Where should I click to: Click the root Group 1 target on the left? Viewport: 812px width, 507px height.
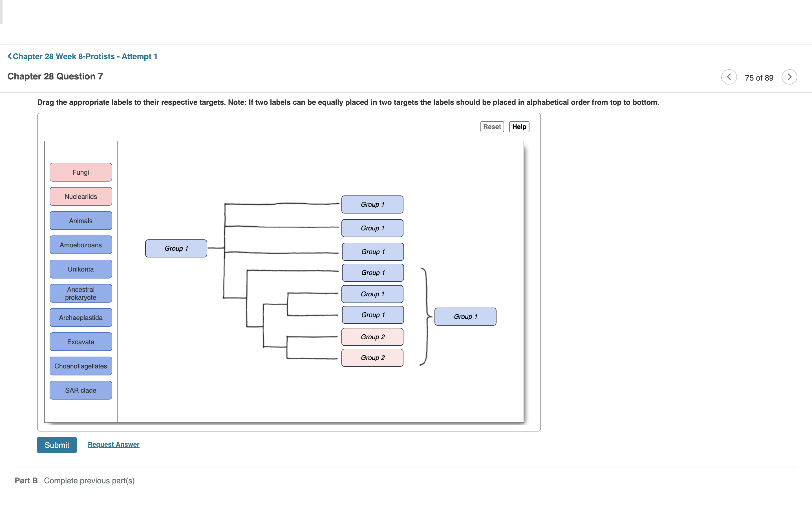[176, 248]
